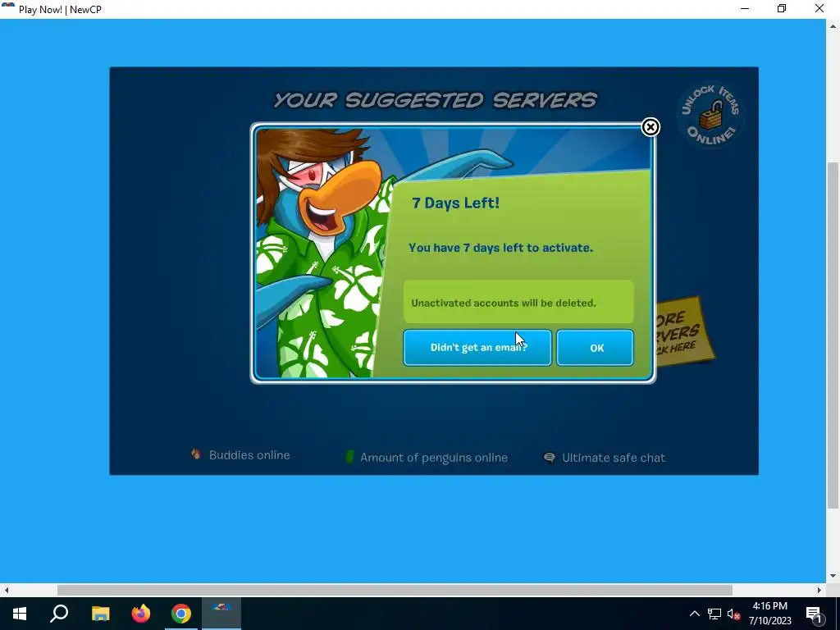Switch to Chrome in the taskbar
This screenshot has height=630, width=840.
[x=181, y=614]
